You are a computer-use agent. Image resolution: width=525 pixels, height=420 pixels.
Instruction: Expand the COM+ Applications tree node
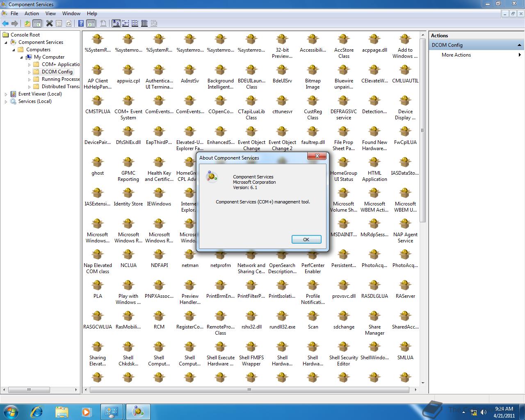pyautogui.click(x=29, y=64)
